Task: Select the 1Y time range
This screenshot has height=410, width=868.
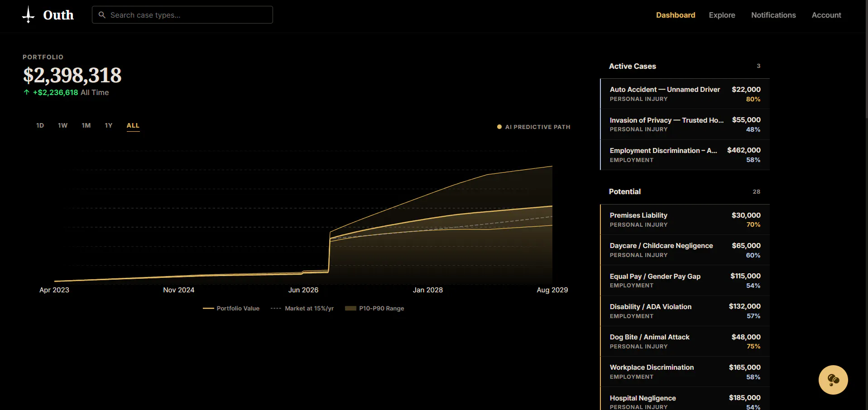Action: [x=109, y=125]
